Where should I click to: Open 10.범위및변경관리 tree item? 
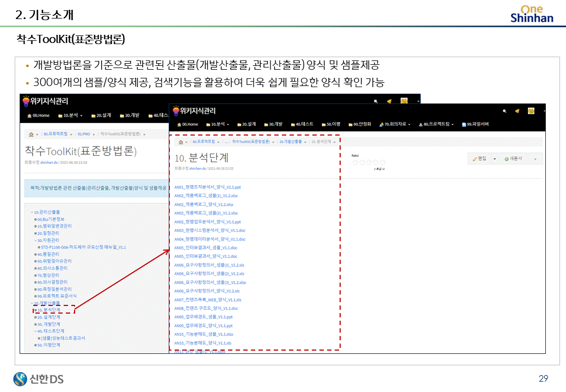coord(54,226)
